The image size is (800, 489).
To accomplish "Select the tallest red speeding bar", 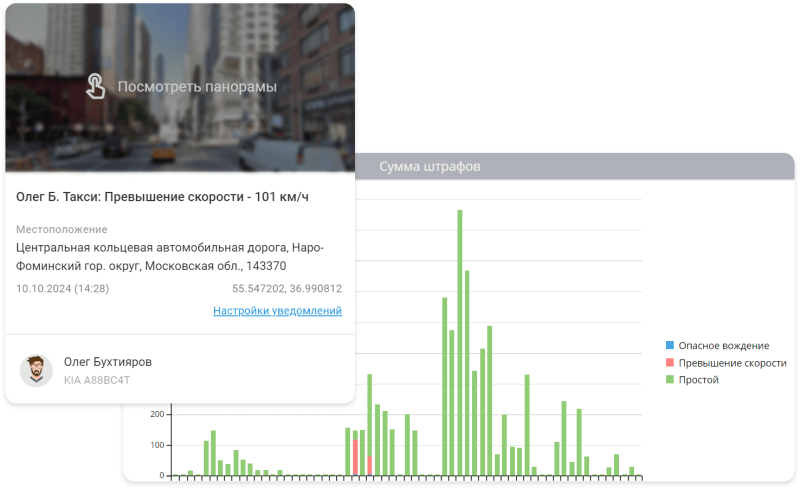I will [x=355, y=456].
